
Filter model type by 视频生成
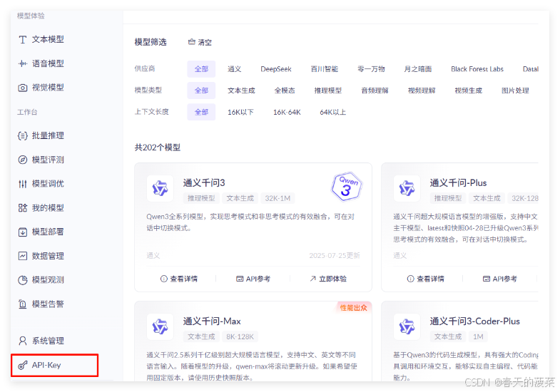click(468, 91)
